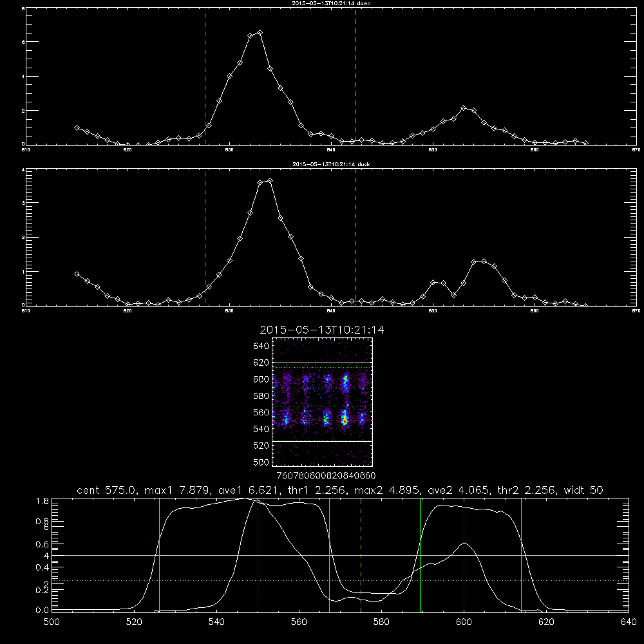Click the y-axis label 560 of the spectral image
This screenshot has height=644, width=644.
click(261, 412)
